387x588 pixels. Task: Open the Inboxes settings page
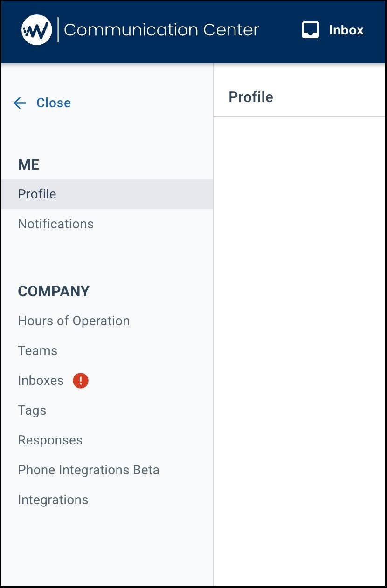click(41, 380)
